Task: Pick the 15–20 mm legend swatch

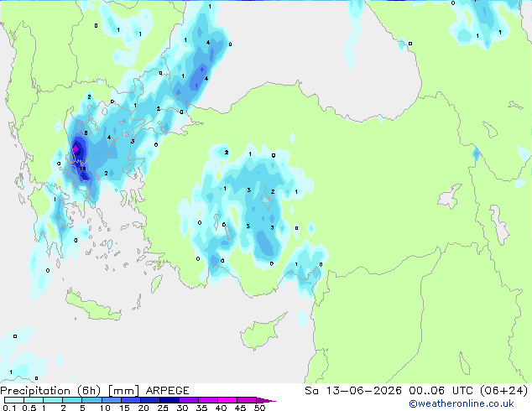Action: coord(130,400)
